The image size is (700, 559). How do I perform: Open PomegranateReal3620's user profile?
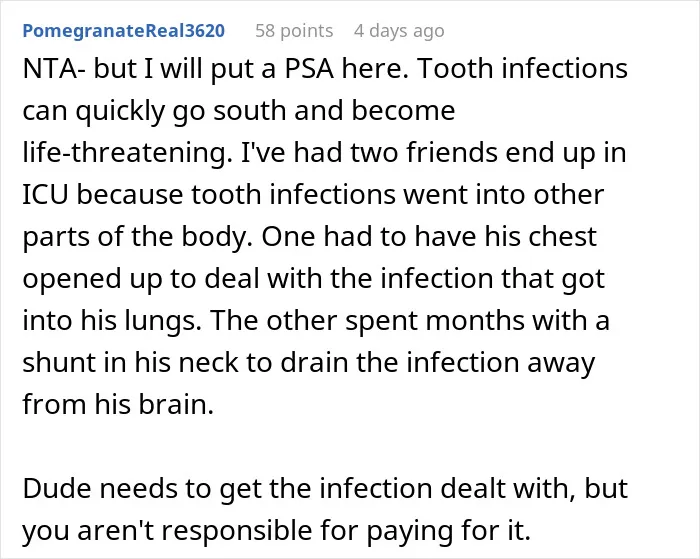tap(124, 31)
